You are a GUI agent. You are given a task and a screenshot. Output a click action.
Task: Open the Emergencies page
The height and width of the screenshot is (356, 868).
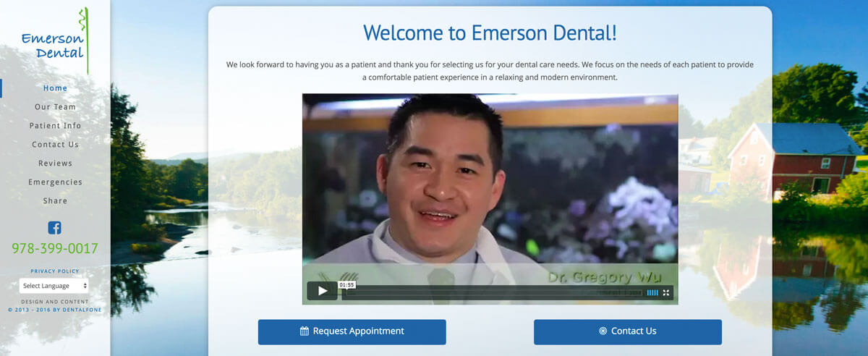pyautogui.click(x=55, y=182)
